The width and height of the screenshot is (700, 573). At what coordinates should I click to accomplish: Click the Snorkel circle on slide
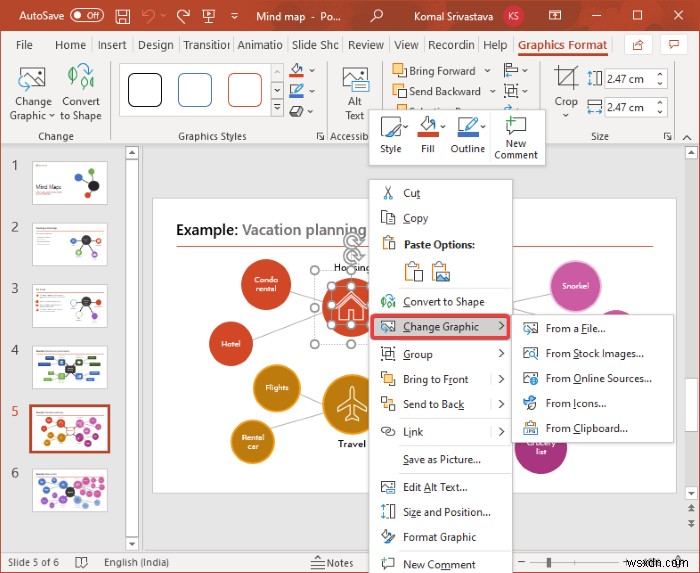click(x=575, y=286)
